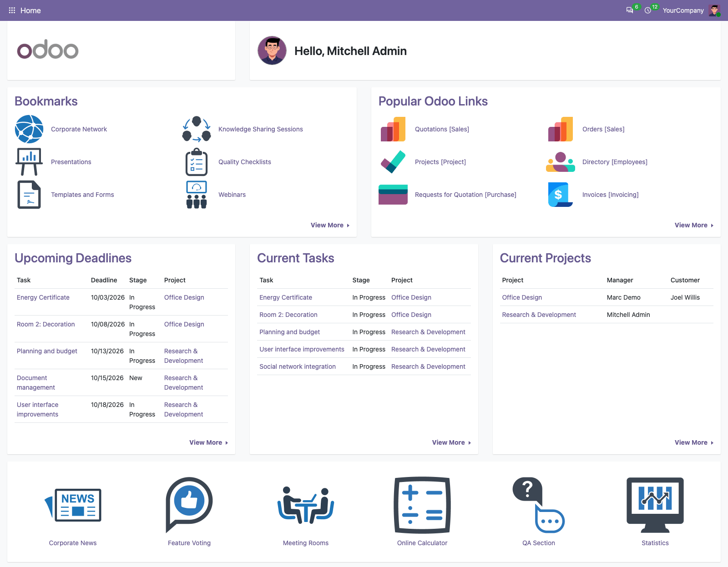The height and width of the screenshot is (567, 728).
Task: Click the Purchase app icon
Action: pos(393,195)
